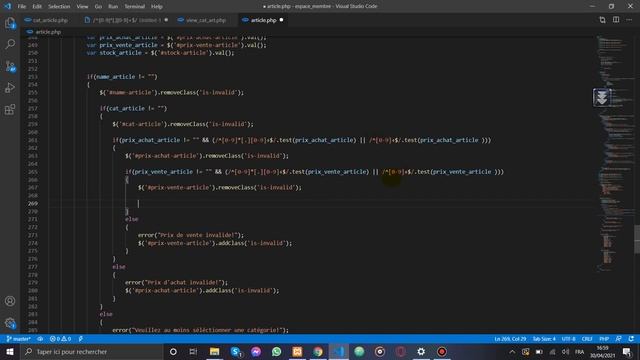Open the Run and Debug view
Viewport: 640px width, 360px height.
tap(10, 87)
